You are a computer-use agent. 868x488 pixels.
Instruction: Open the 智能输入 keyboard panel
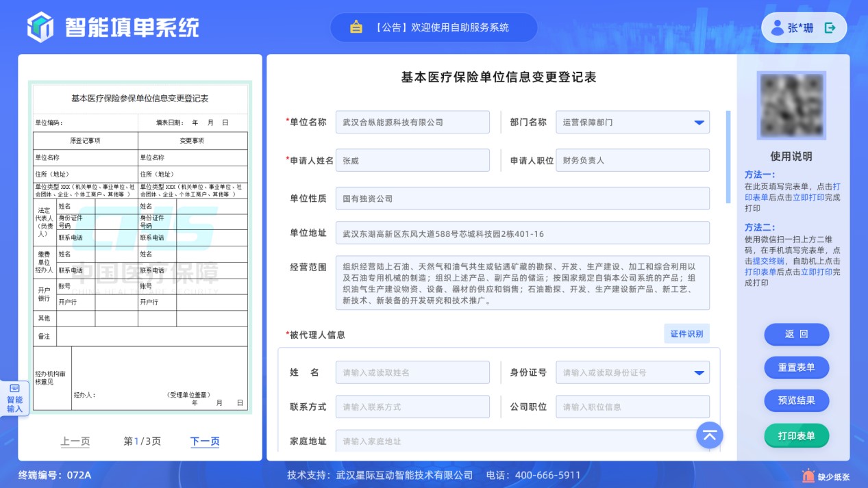(14, 399)
